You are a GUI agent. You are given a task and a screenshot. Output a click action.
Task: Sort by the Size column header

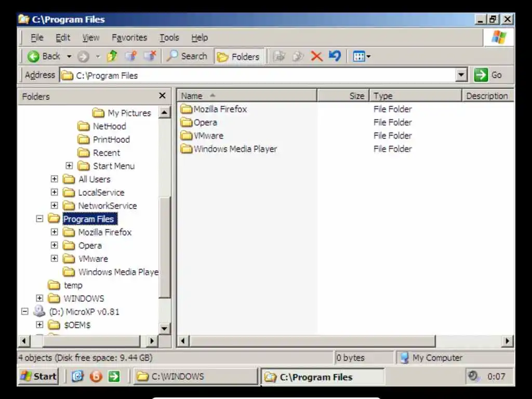(x=343, y=96)
